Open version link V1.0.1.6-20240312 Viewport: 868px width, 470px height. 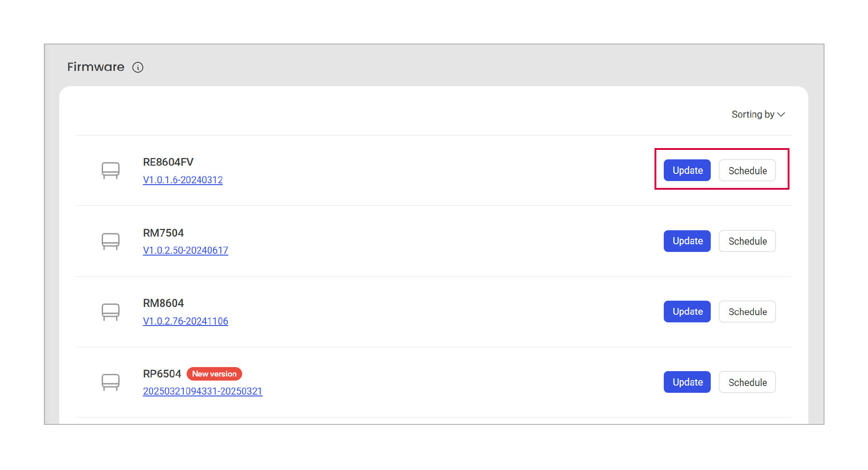(183, 180)
